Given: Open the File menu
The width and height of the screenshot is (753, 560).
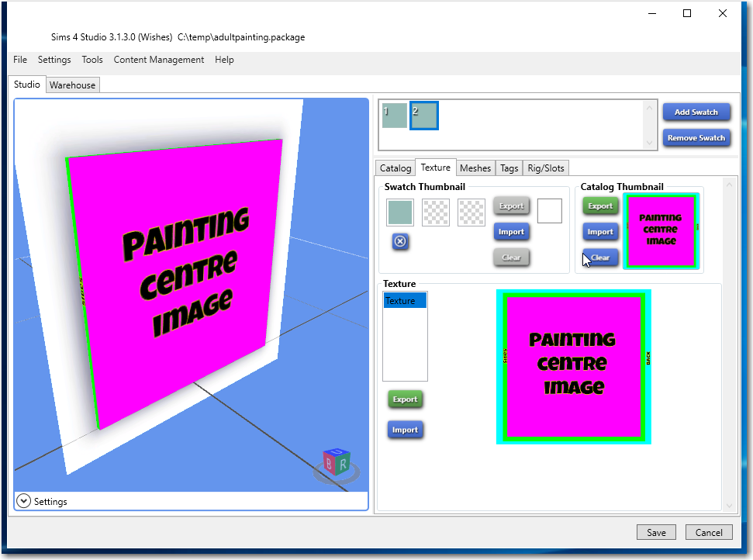Looking at the screenshot, I should [20, 60].
